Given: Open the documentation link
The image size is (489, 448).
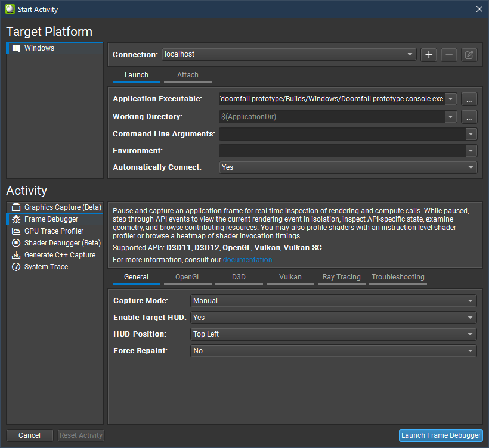Looking at the screenshot, I should coord(247,260).
